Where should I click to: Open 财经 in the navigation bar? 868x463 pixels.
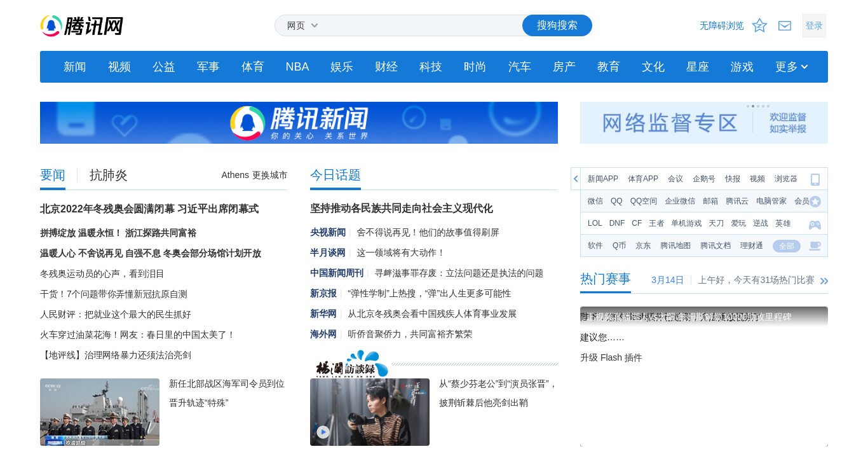pyautogui.click(x=386, y=67)
